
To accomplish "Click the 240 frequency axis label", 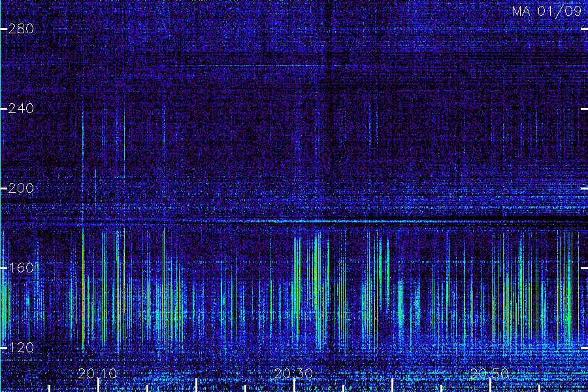I will (21, 108).
